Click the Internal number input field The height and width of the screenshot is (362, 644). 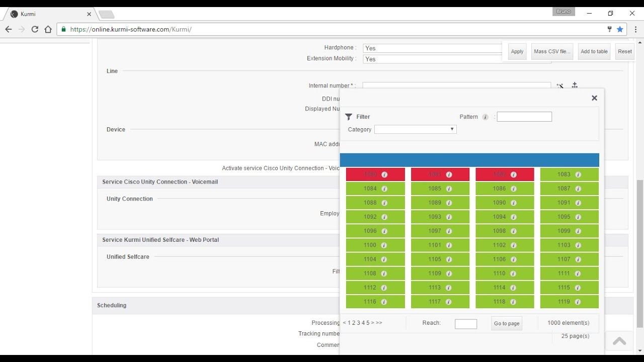click(457, 86)
